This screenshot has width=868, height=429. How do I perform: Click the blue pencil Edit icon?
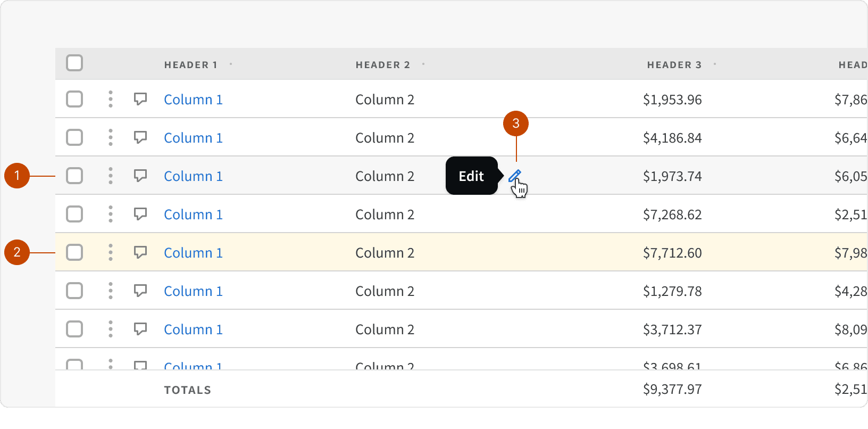(514, 176)
